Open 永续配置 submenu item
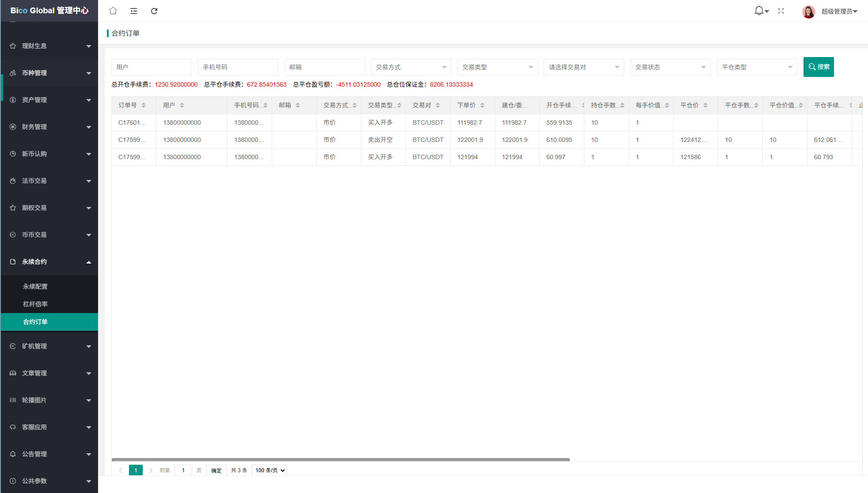This screenshot has height=493, width=868. pyautogui.click(x=35, y=287)
